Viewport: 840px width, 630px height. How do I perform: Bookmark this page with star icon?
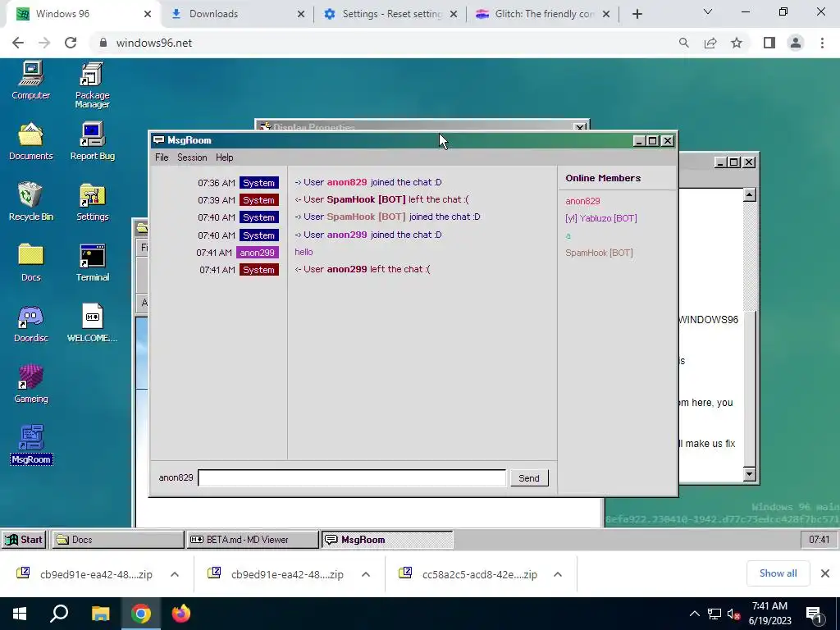pyautogui.click(x=737, y=43)
